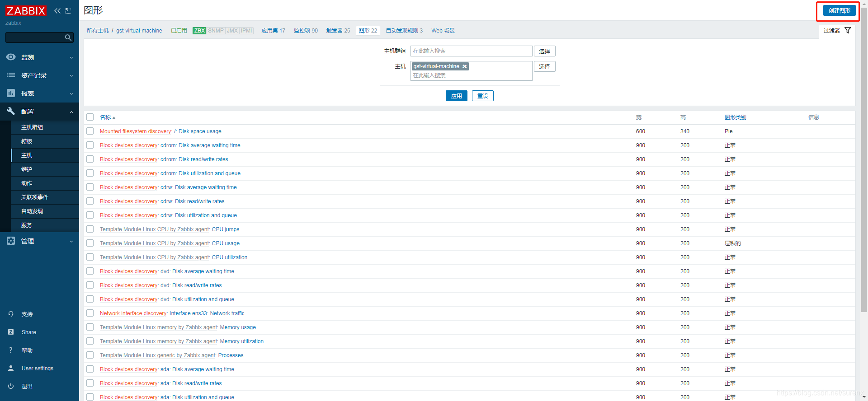Click the Zabbix logo
868x401 pixels.
tap(26, 11)
